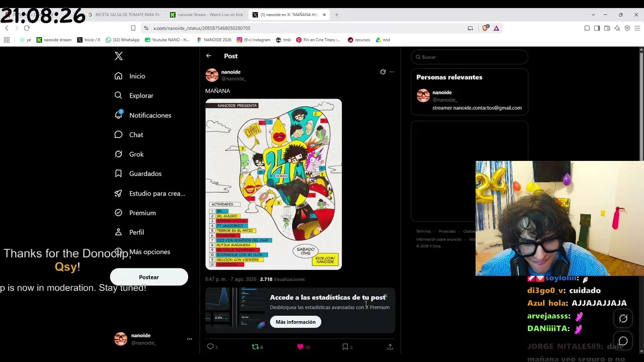Open Perfil in the X sidebar

[x=129, y=232]
